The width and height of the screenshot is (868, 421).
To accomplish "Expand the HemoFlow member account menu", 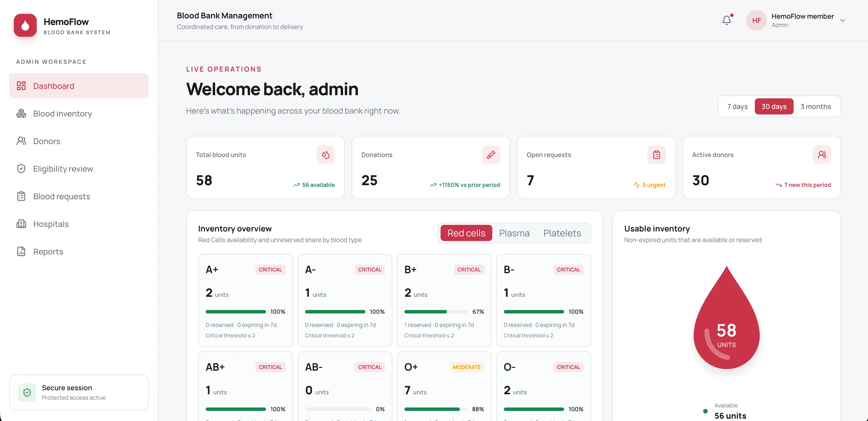I will tap(842, 20).
